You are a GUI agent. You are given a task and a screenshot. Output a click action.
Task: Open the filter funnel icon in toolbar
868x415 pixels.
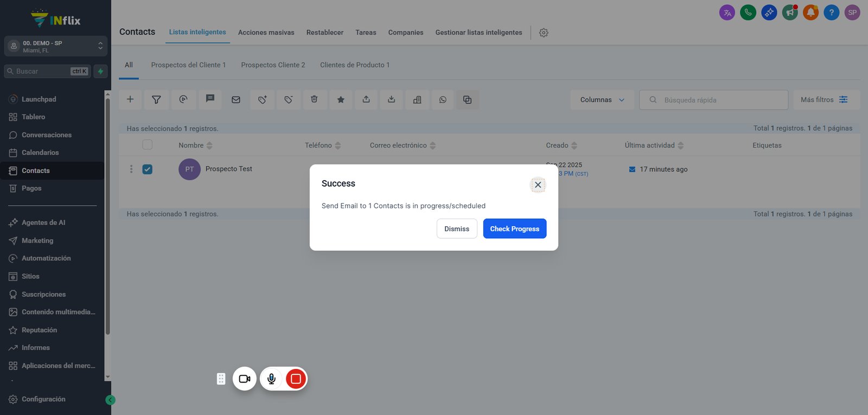[156, 99]
